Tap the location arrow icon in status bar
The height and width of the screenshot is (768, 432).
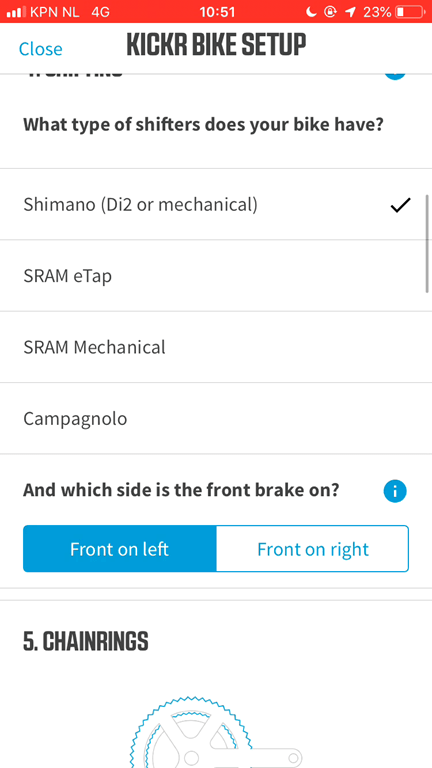(x=350, y=12)
